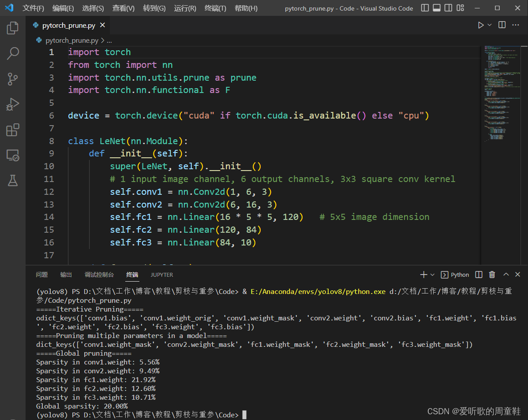Open the Run and Debug view

point(12,104)
